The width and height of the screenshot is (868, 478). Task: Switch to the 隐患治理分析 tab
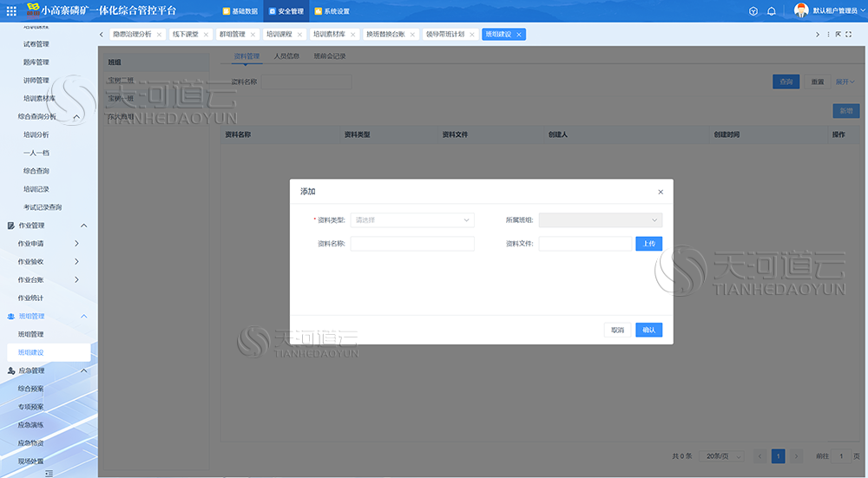pyautogui.click(x=132, y=35)
